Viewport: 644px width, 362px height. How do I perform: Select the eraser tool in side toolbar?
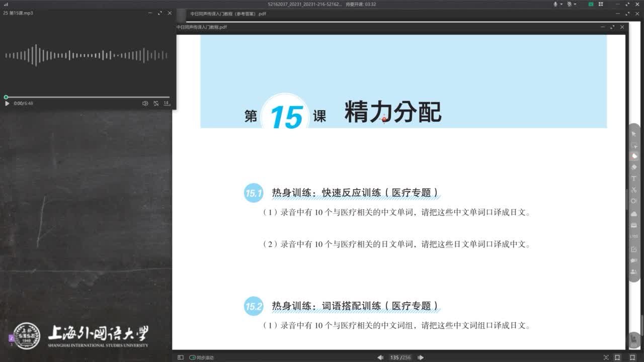coord(634,167)
